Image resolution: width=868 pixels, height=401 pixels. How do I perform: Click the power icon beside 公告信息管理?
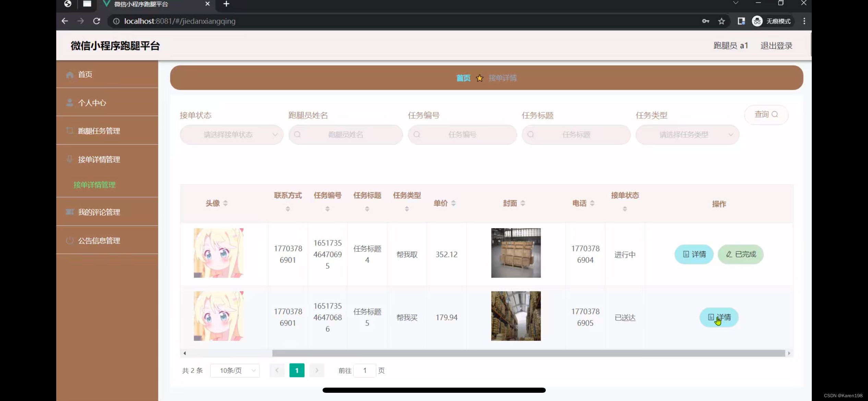pyautogui.click(x=70, y=241)
